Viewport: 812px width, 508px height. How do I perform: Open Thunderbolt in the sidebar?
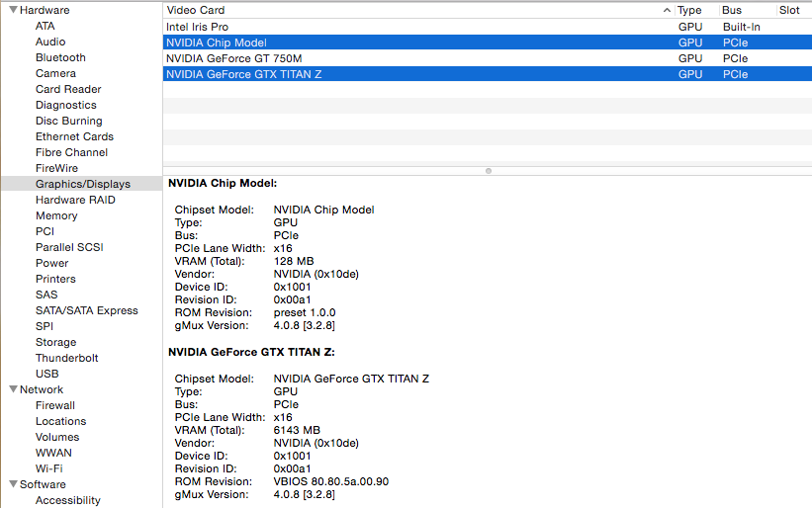click(x=67, y=358)
